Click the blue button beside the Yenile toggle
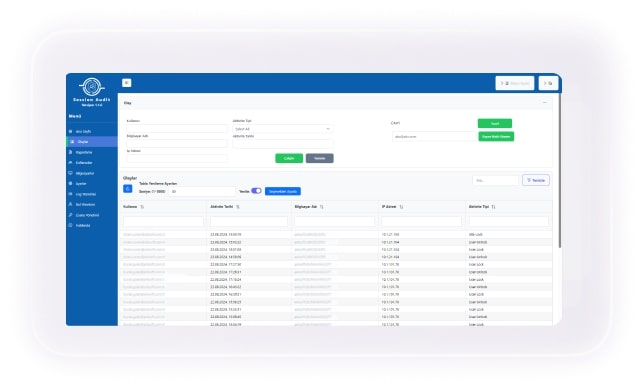643x389 pixels. 283,191
